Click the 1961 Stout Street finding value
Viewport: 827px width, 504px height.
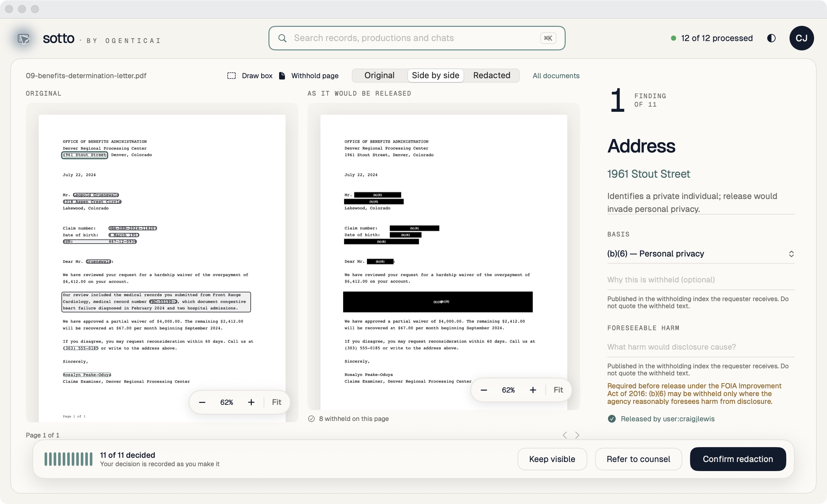[x=648, y=174]
